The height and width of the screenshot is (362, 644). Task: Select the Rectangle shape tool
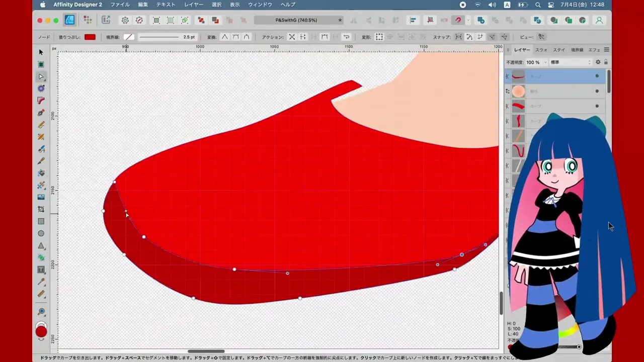[41, 221]
